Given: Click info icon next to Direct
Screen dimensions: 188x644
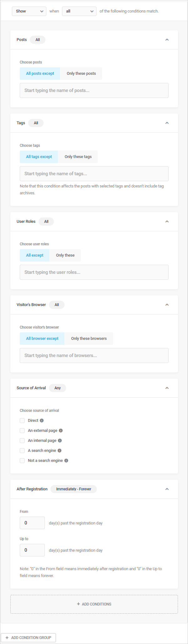Looking at the screenshot, I should 42,421.
